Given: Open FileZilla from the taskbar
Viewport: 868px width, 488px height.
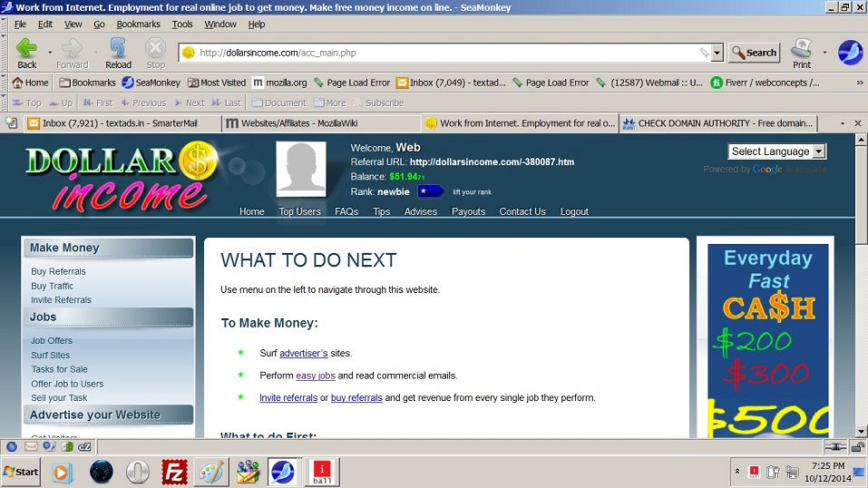Looking at the screenshot, I should (174, 473).
